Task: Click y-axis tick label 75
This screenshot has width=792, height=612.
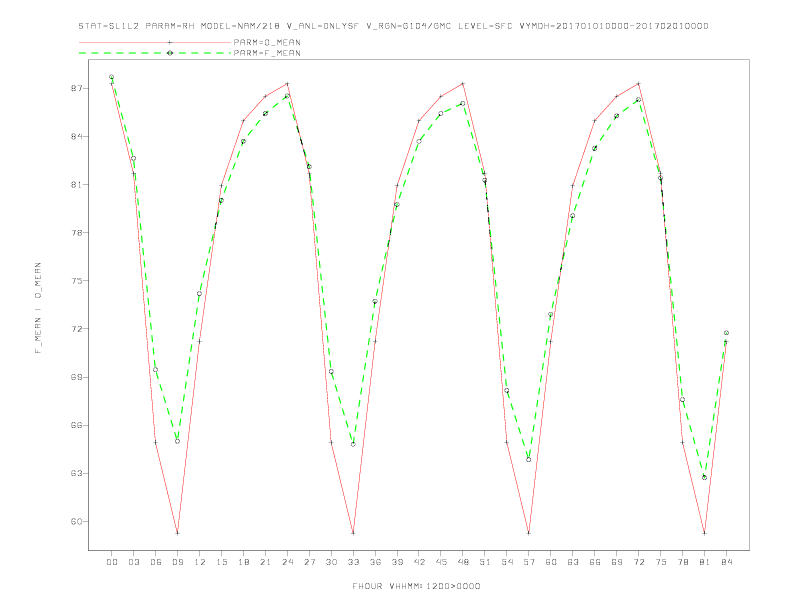Action: pyautogui.click(x=76, y=281)
